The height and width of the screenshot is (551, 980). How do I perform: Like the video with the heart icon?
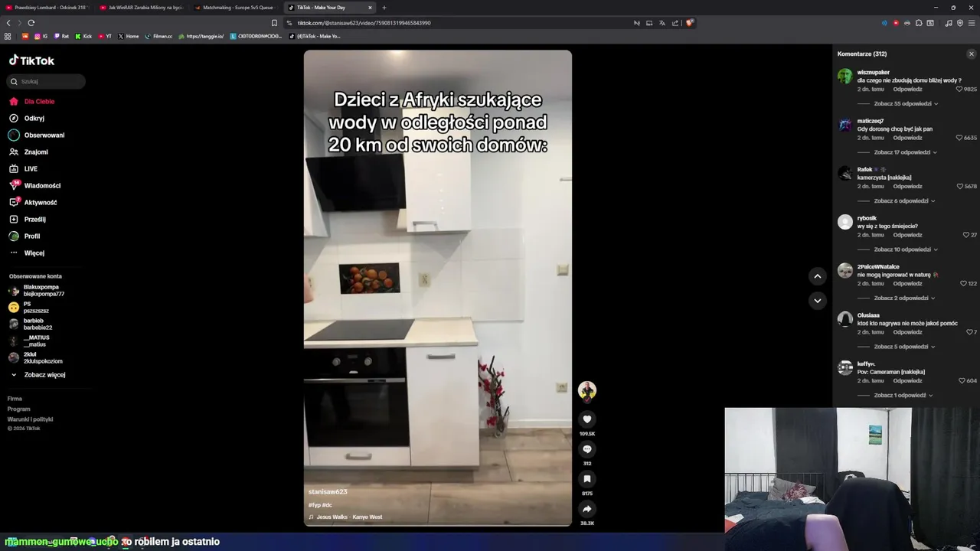click(x=587, y=419)
